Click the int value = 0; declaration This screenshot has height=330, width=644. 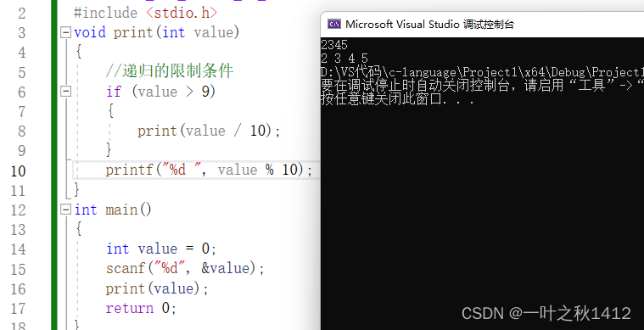tap(161, 249)
